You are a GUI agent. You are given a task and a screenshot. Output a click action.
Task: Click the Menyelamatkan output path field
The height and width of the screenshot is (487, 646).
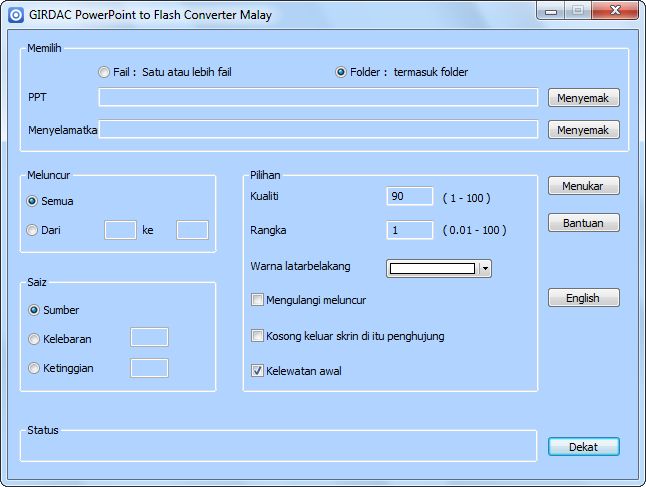[318, 129]
